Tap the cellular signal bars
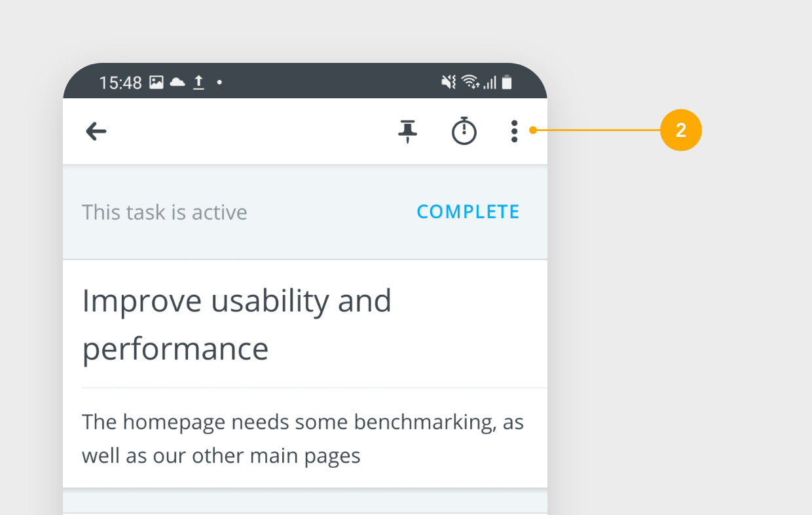 coord(490,83)
